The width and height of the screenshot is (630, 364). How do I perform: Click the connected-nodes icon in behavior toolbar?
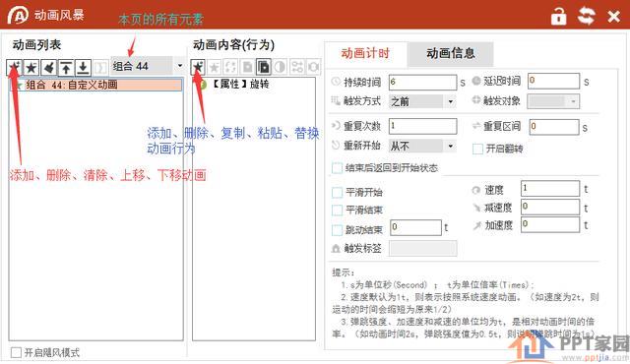coord(297,67)
